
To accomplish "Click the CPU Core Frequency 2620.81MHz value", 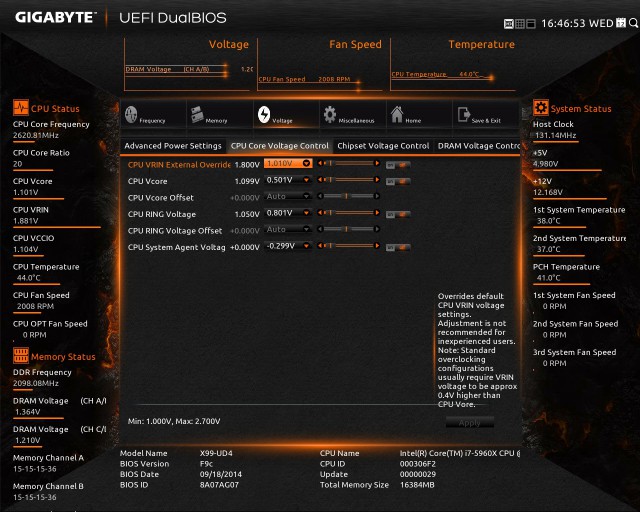I will (36, 135).
